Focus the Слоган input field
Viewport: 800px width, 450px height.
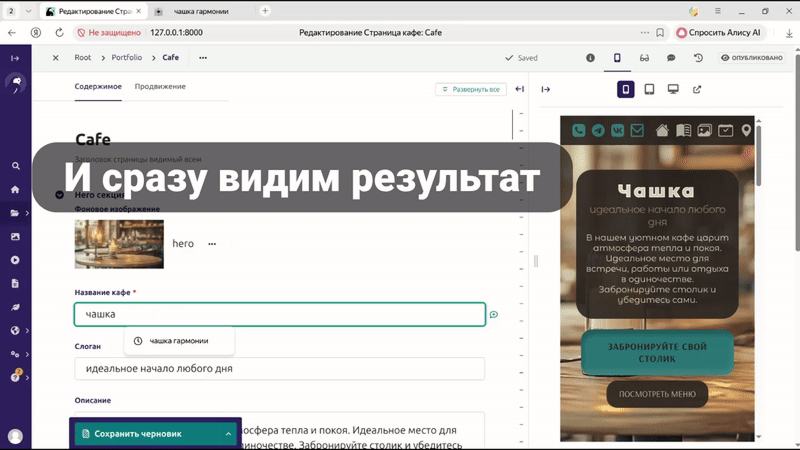pyautogui.click(x=280, y=368)
